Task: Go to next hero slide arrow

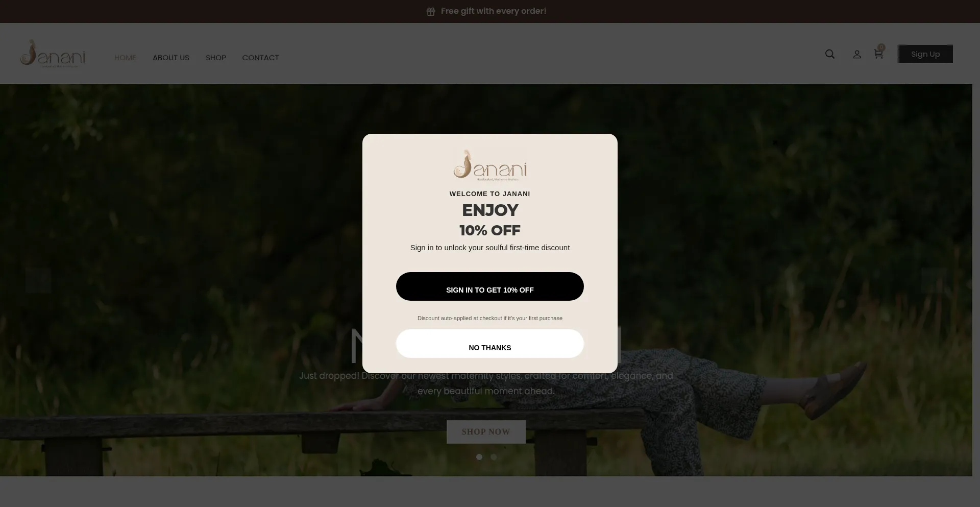Action: pos(934,280)
